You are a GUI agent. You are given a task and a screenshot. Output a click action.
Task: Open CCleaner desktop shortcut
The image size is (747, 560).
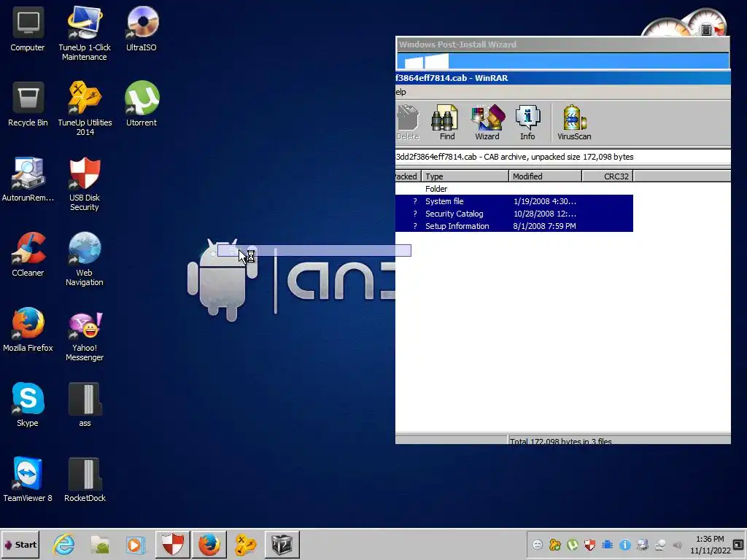point(28,254)
